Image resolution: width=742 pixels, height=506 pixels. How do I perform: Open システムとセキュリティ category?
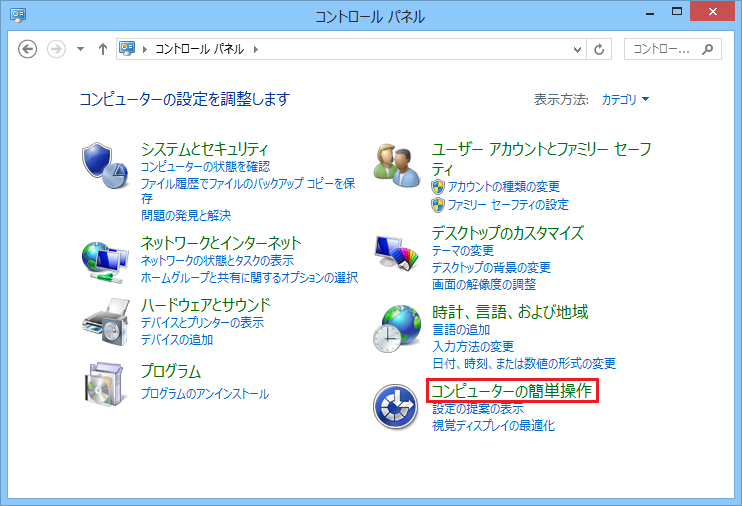pyautogui.click(x=204, y=150)
